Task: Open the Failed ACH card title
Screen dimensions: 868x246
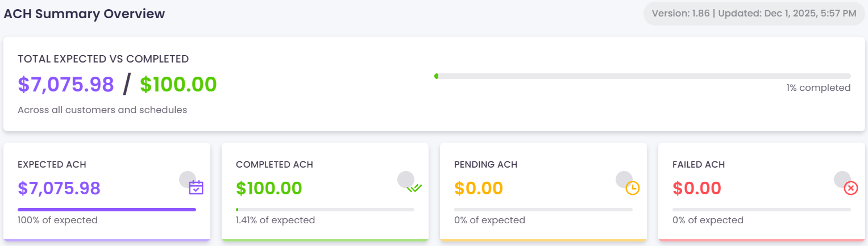Action: (x=699, y=165)
